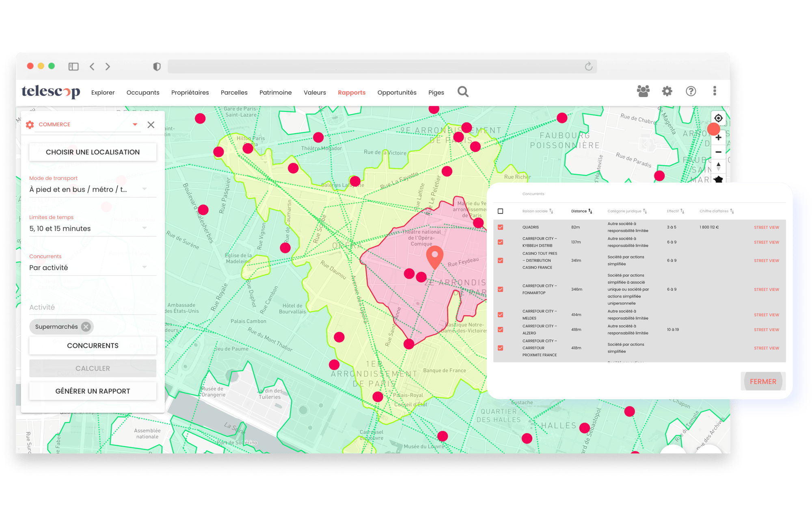
Task: Uncheck Carrefour City Fonmartop checkbox
Action: tap(500, 289)
